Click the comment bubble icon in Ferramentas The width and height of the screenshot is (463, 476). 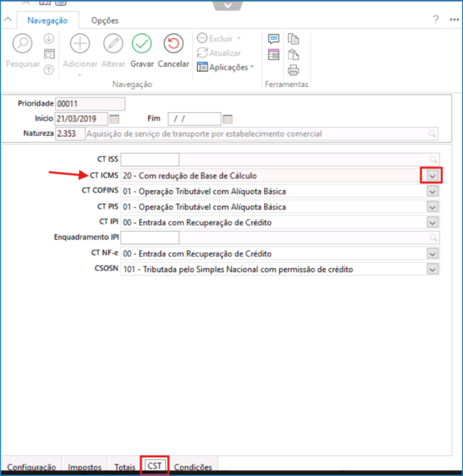[x=273, y=39]
